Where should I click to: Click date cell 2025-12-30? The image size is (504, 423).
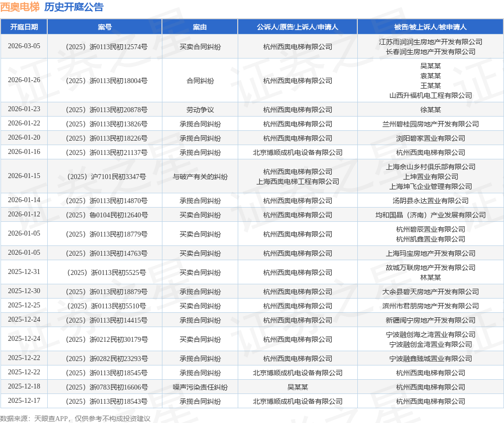pyautogui.click(x=24, y=291)
